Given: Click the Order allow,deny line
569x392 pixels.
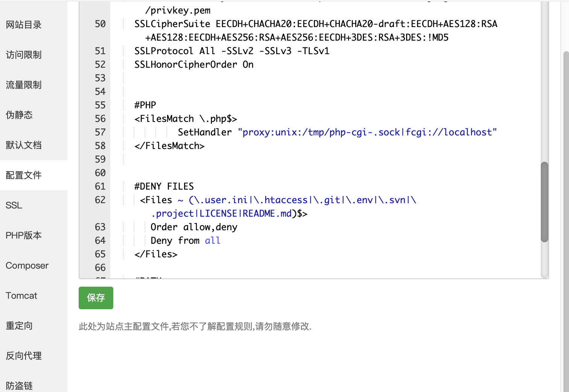Looking at the screenshot, I should coord(194,227).
